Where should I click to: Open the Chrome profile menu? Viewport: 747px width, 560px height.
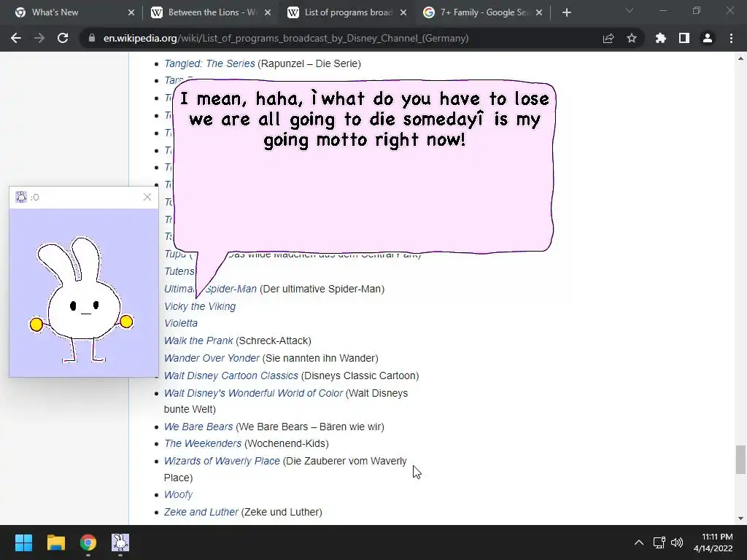(708, 38)
